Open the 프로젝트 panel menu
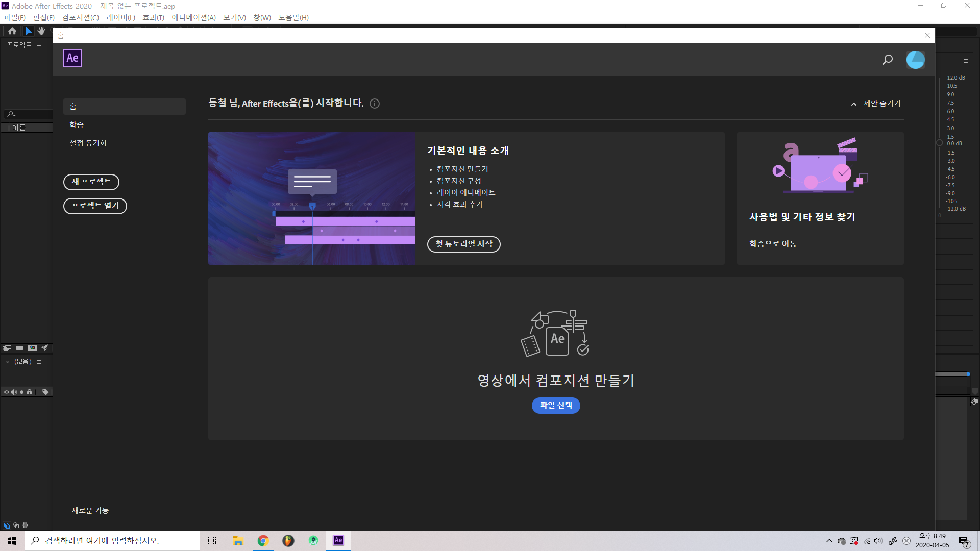 pos(39,46)
